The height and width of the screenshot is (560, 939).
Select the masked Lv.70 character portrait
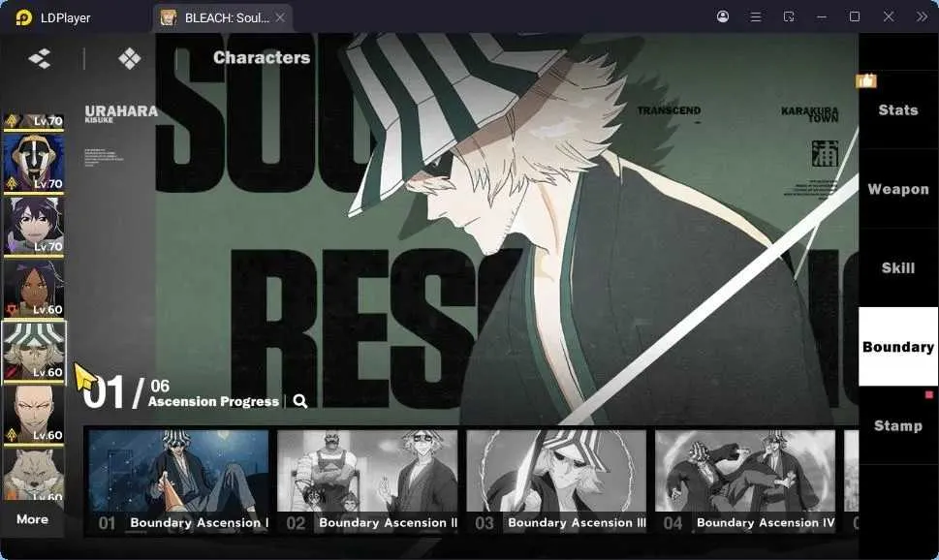(34, 163)
